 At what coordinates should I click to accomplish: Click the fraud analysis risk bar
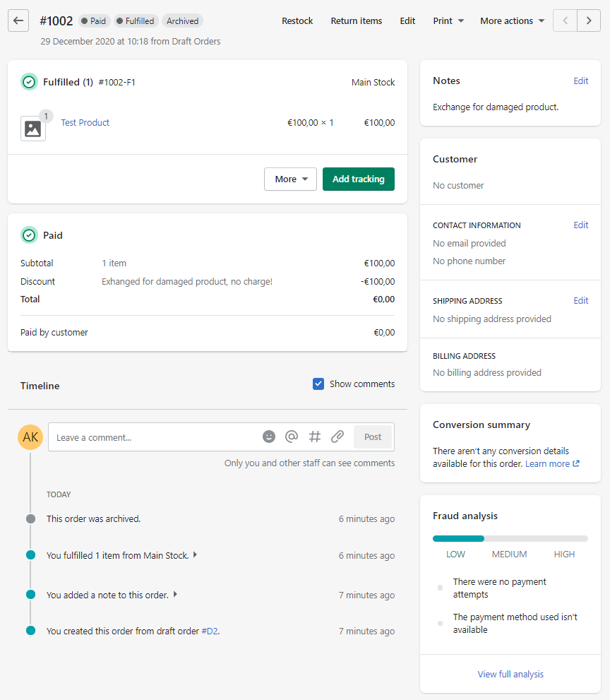(510, 538)
